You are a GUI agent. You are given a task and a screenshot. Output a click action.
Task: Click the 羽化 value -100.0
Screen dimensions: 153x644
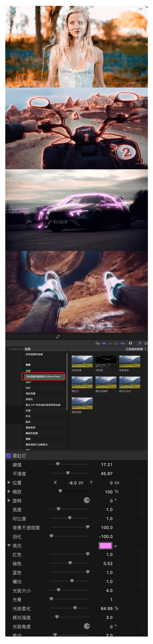106,536
